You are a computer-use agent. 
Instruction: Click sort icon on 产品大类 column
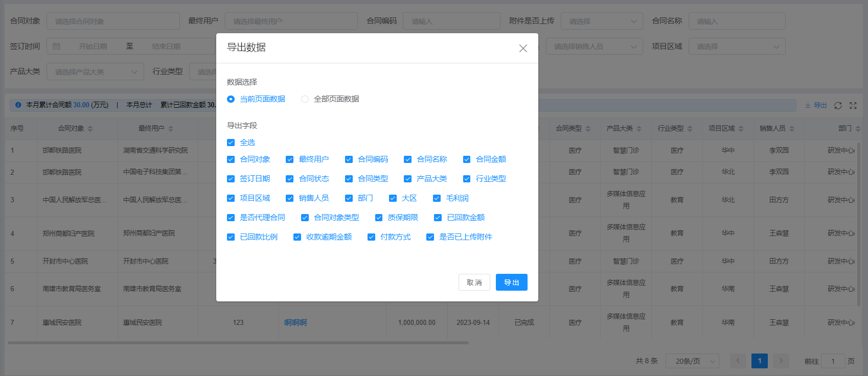click(639, 129)
